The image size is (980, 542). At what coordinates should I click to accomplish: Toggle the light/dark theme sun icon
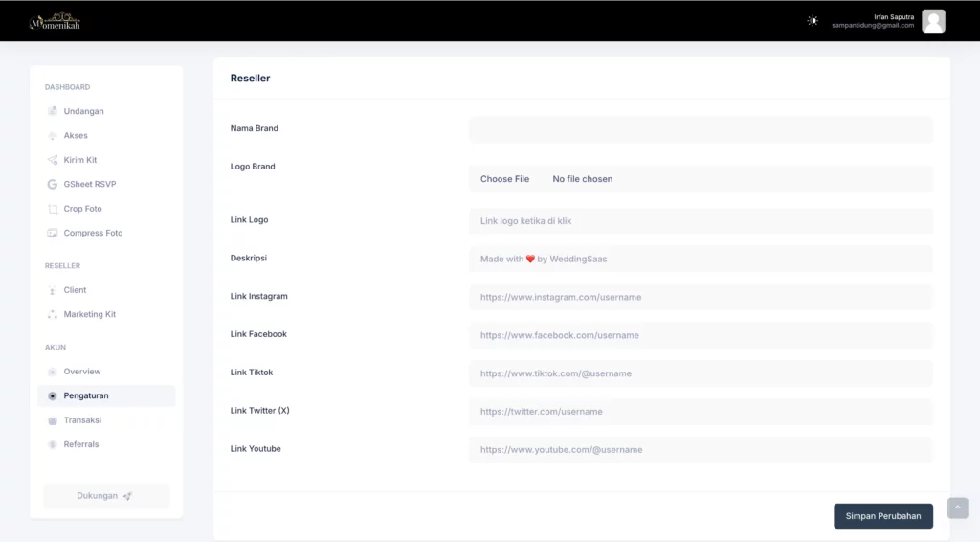(x=812, y=21)
